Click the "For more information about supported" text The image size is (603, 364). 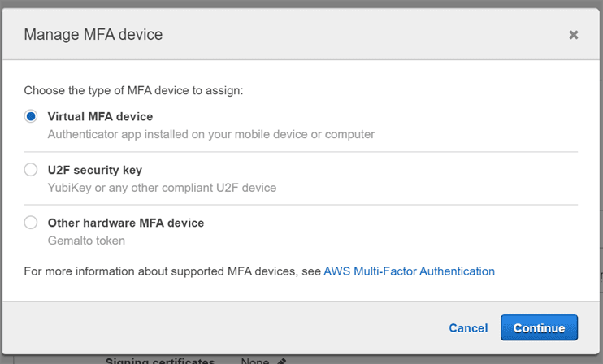point(172,271)
